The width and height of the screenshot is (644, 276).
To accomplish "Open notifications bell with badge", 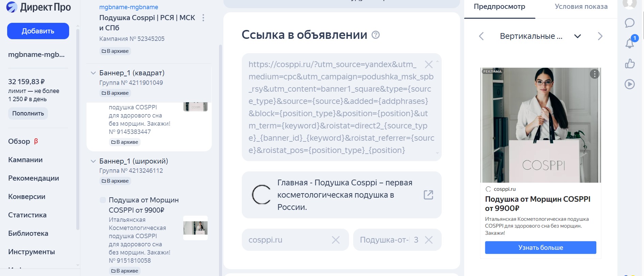I will (630, 43).
